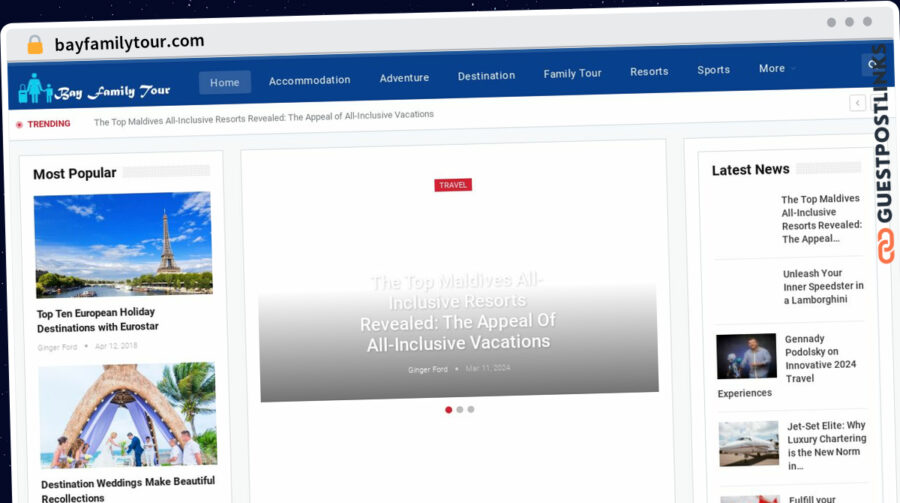Screen dimensions: 900x503
Task: Go to the Sports section
Action: 713,69
